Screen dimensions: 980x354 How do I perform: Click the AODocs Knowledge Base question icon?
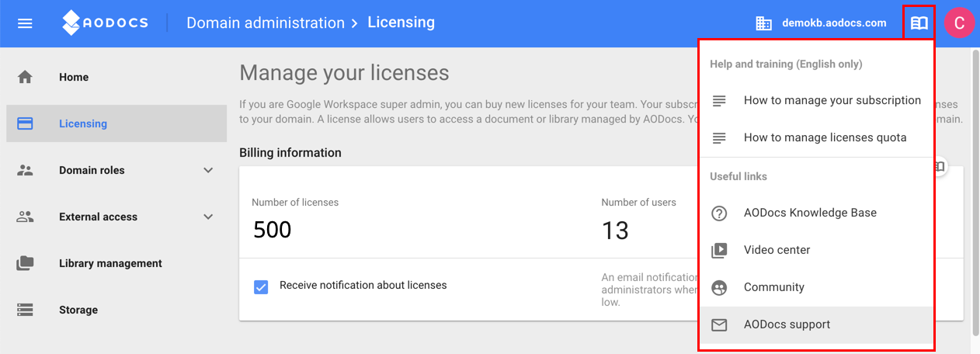coord(719,213)
